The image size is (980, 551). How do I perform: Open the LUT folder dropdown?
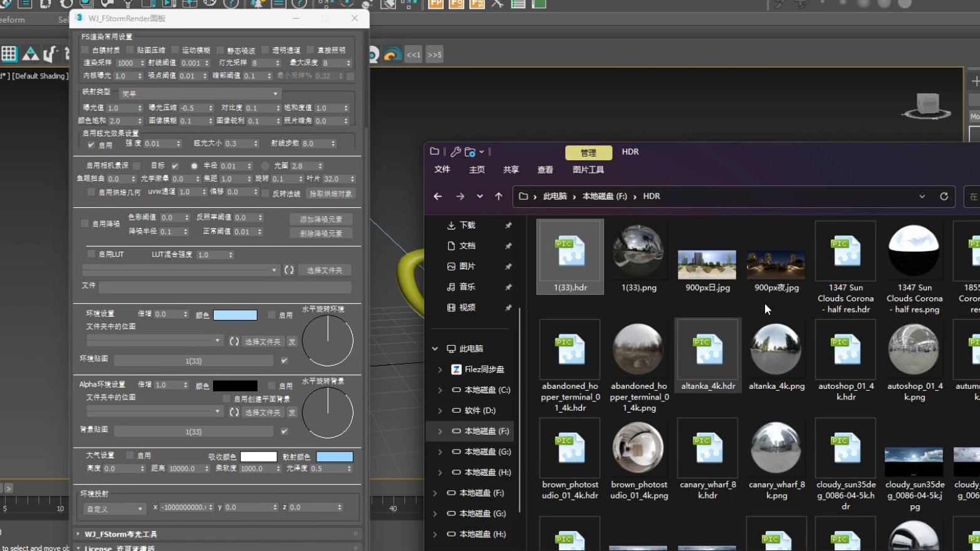pyautogui.click(x=180, y=270)
